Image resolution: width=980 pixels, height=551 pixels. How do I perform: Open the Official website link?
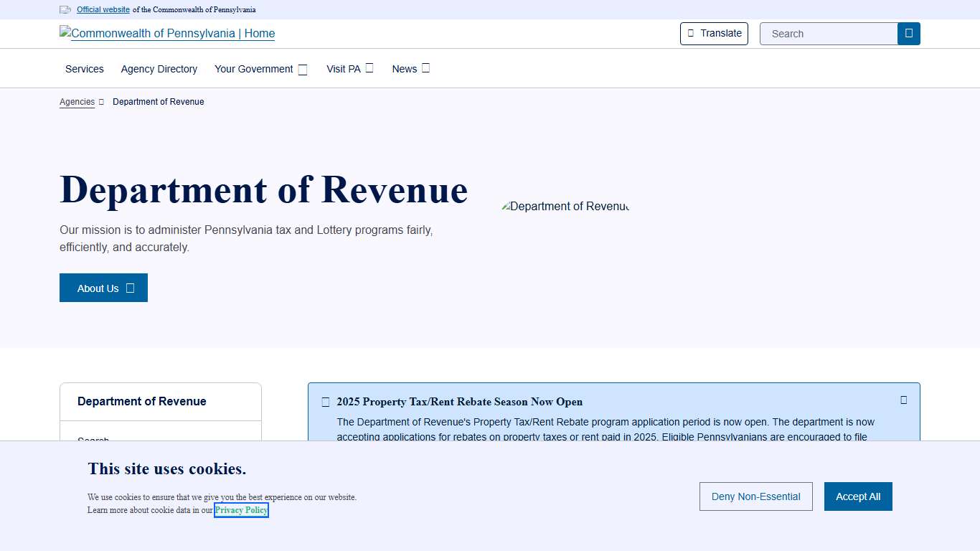103,9
